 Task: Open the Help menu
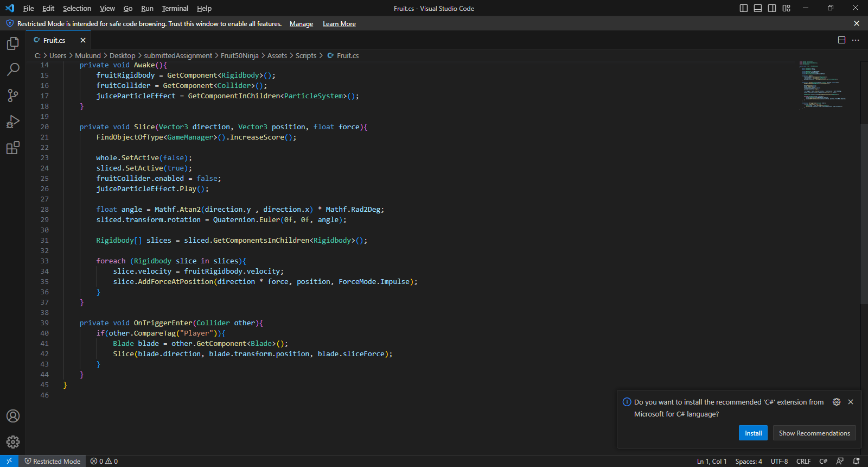pyautogui.click(x=204, y=8)
